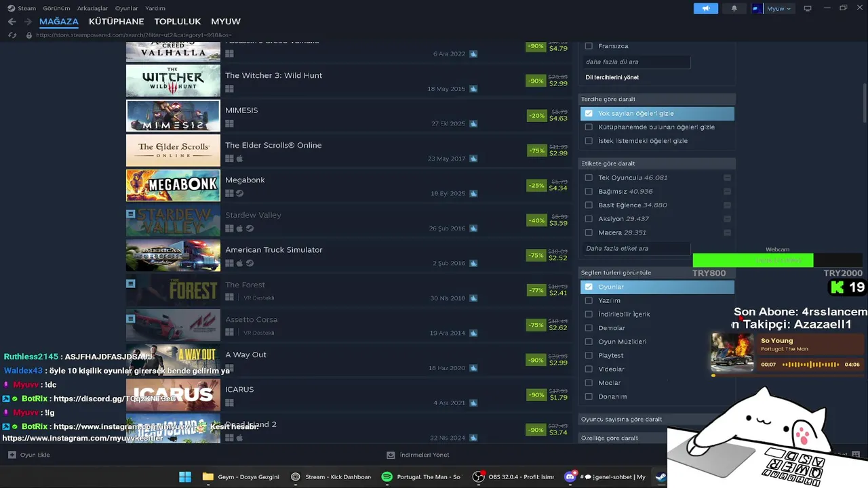Open the Myuw account dropdown
This screenshot has width=868, height=488.
pyautogui.click(x=773, y=8)
